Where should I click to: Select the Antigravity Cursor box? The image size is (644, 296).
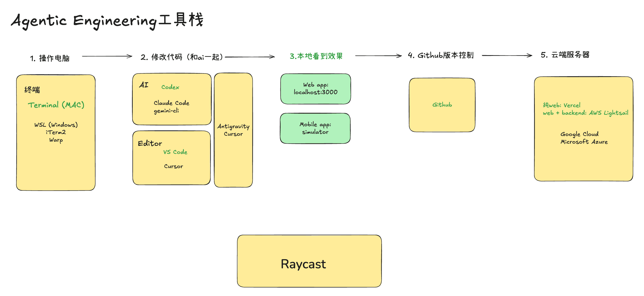(x=233, y=130)
